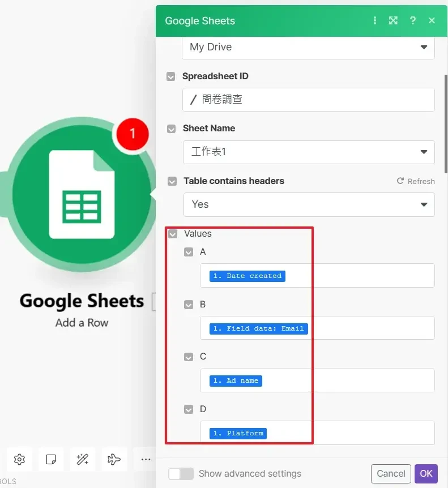Click the red badge showing 1
448x488 pixels.
click(133, 134)
